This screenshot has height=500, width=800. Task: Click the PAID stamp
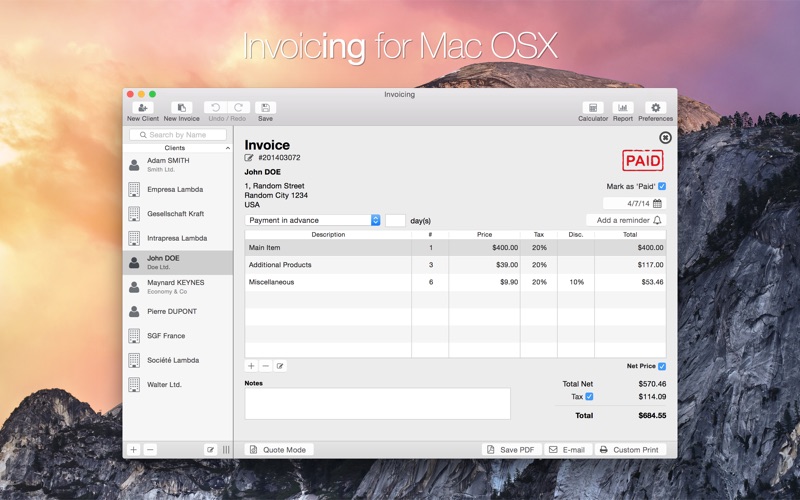pyautogui.click(x=643, y=160)
